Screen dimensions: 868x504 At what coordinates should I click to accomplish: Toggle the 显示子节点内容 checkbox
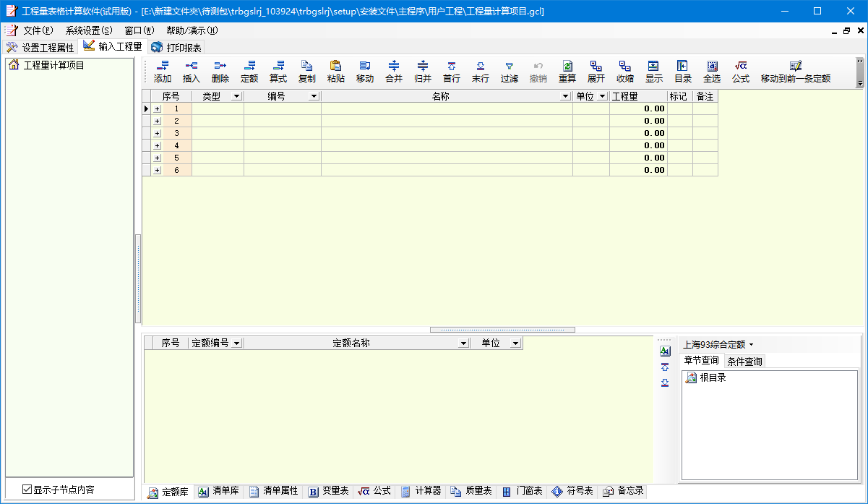[27, 490]
